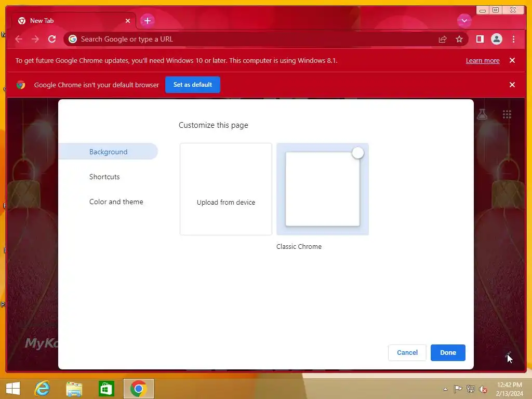This screenshot has width=532, height=399.
Task: Open a new tab with plus button
Action: [x=147, y=21]
